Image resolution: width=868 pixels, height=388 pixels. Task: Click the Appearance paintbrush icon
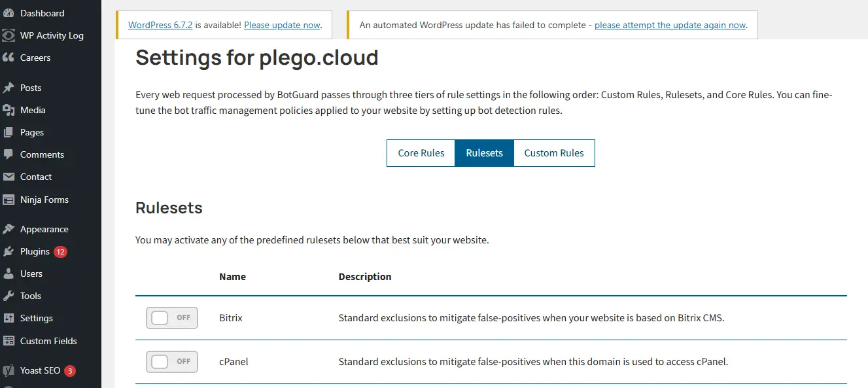9,229
